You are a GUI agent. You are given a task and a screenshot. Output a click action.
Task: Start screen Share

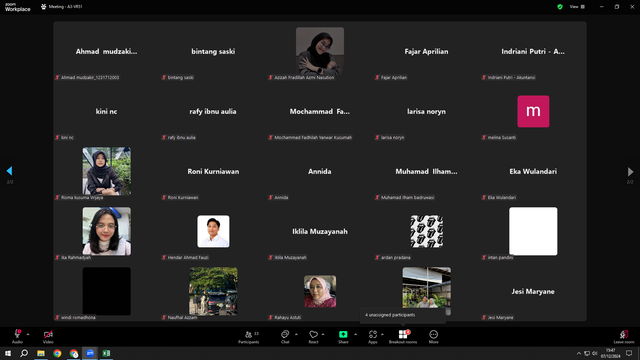click(x=343, y=337)
